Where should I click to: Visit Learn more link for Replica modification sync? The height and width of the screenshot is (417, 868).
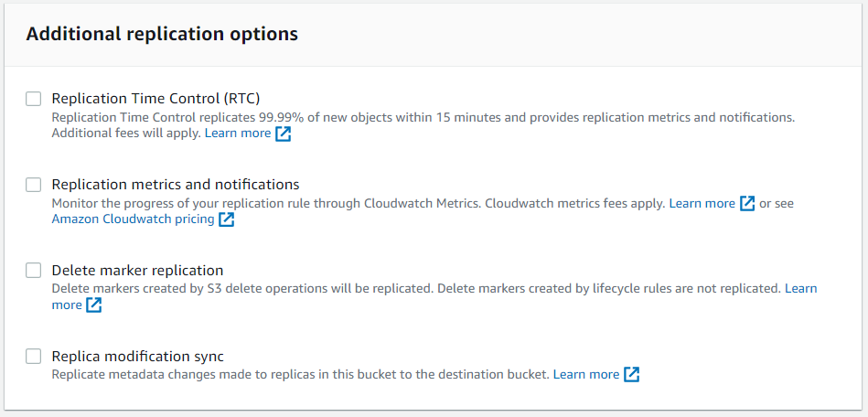586,374
